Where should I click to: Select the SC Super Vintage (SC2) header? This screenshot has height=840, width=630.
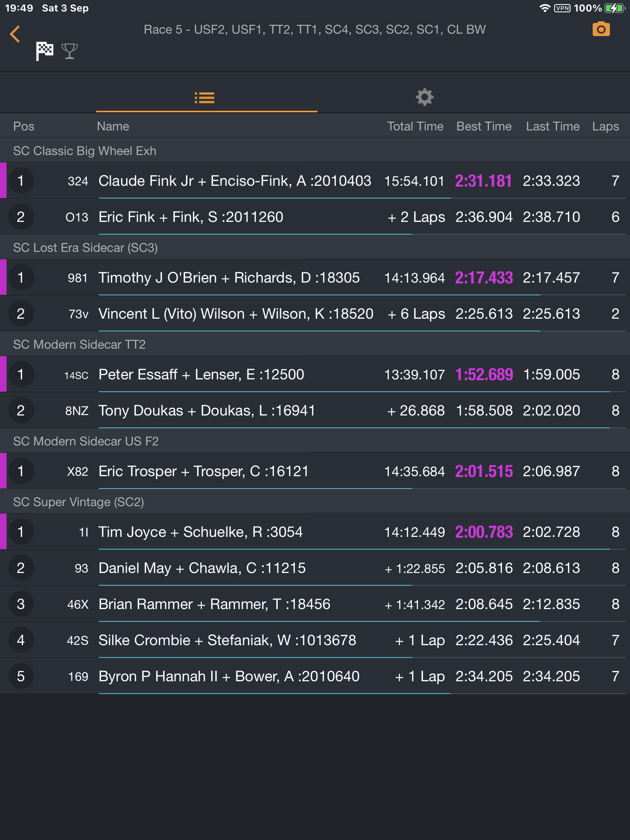(315, 502)
